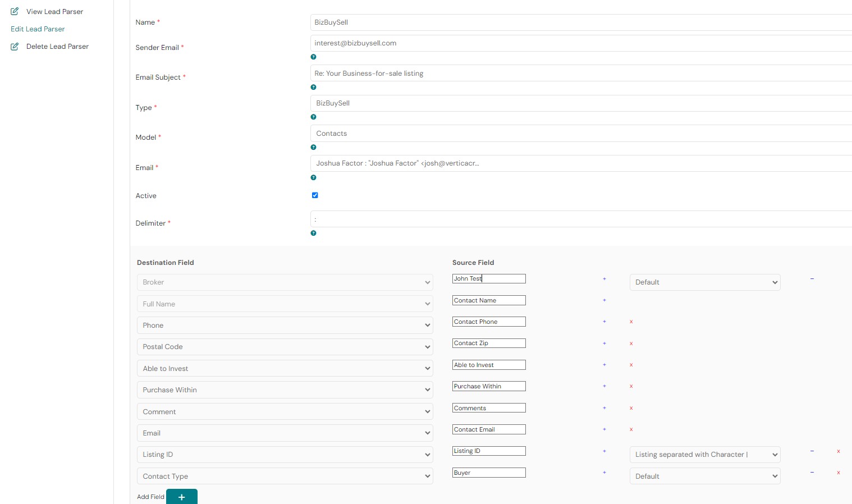Viewport: 852px width, 504px height.
Task: Click the plus icon beside Contact Email
Action: (x=604, y=429)
